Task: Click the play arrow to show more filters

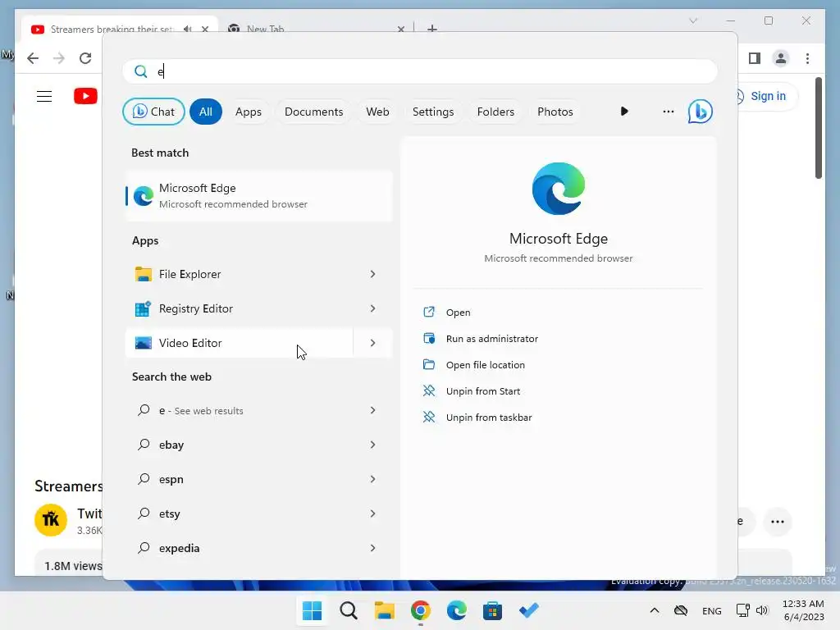Action: point(624,112)
